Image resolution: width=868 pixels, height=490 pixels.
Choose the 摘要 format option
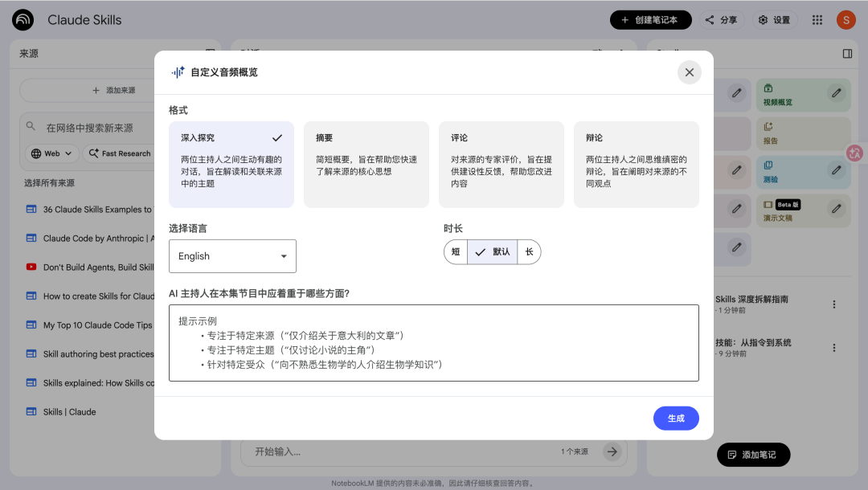[366, 165]
